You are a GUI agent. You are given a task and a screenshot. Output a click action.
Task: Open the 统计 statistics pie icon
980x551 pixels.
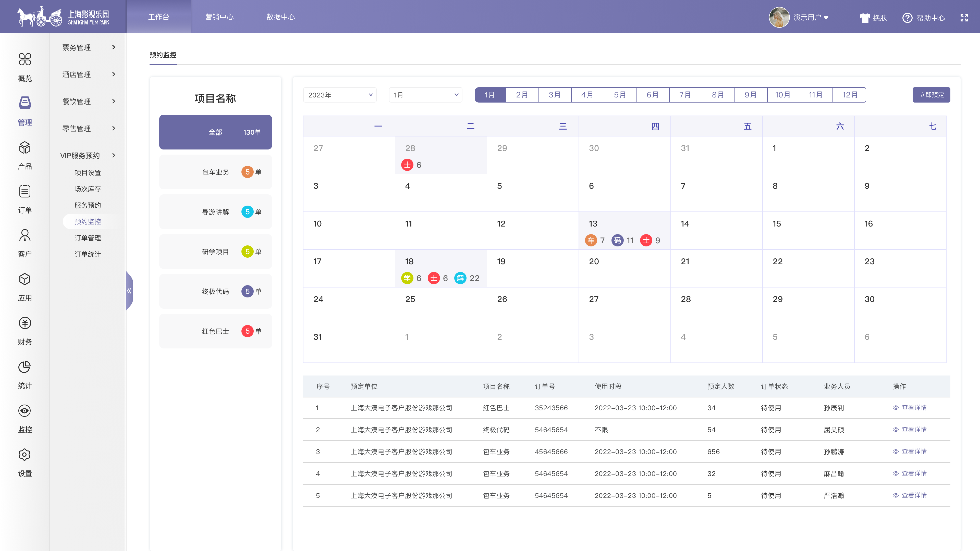click(x=25, y=367)
